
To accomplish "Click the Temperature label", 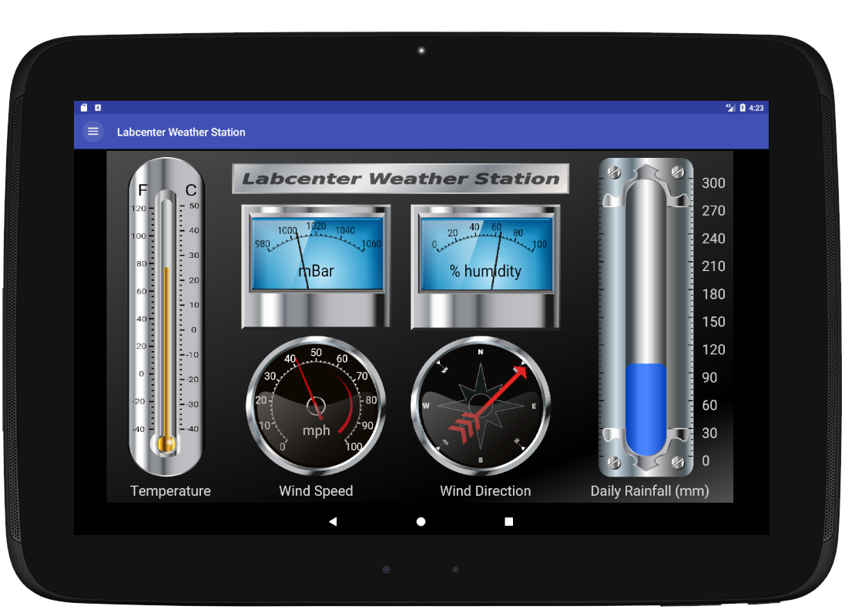I will [171, 491].
